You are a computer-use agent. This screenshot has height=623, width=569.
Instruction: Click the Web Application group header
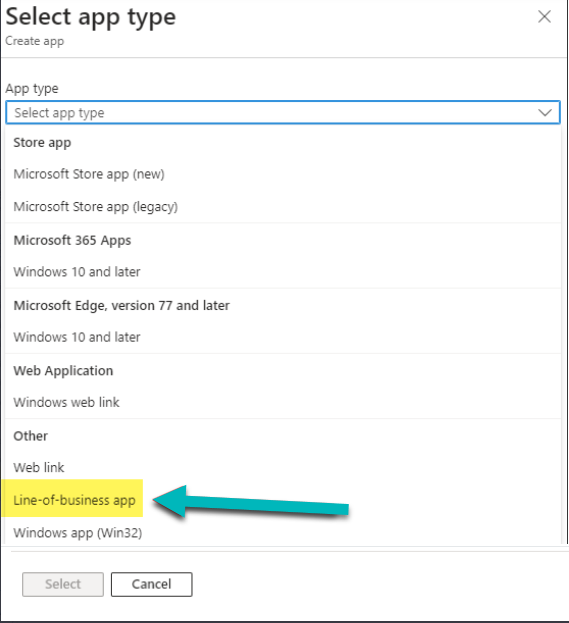(x=63, y=370)
